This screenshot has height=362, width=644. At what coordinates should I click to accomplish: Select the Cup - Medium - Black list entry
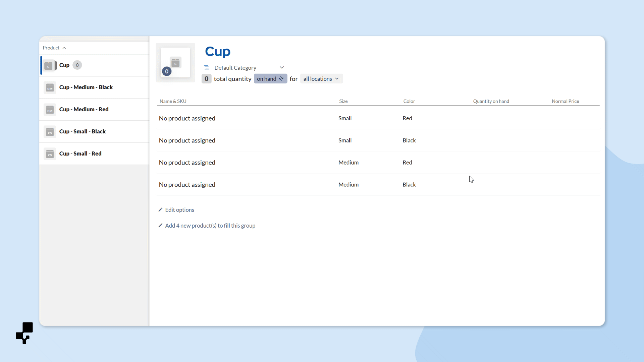86,87
